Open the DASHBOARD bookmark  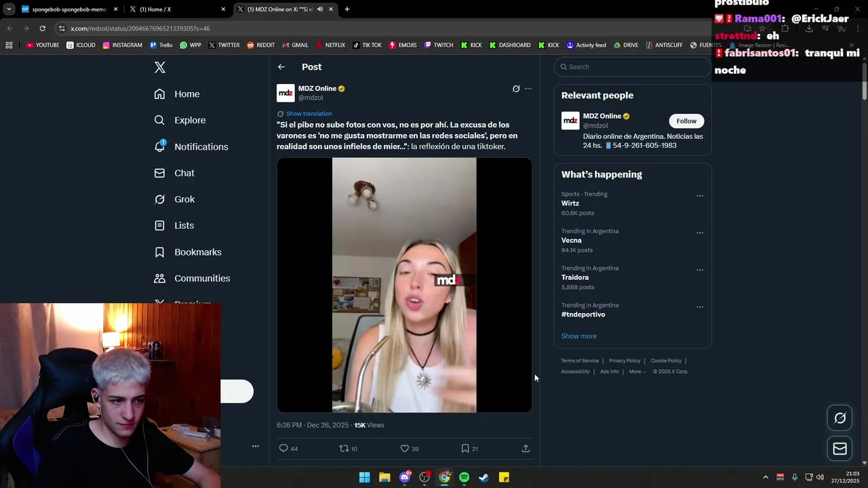point(510,45)
